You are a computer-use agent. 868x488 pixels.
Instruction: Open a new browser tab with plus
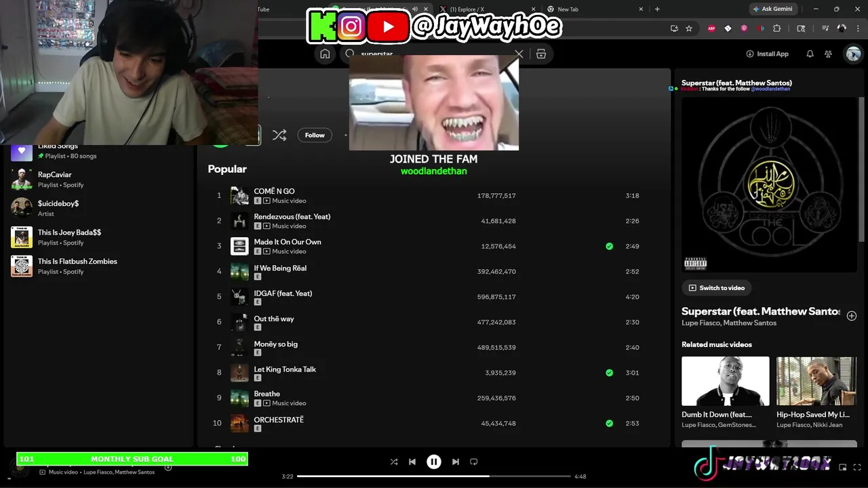(657, 9)
